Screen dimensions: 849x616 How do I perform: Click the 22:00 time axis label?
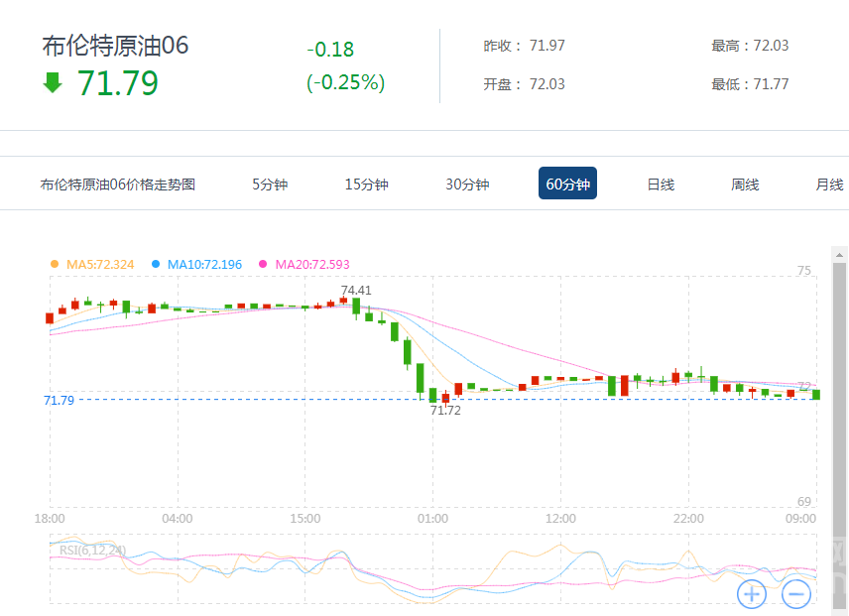point(688,518)
